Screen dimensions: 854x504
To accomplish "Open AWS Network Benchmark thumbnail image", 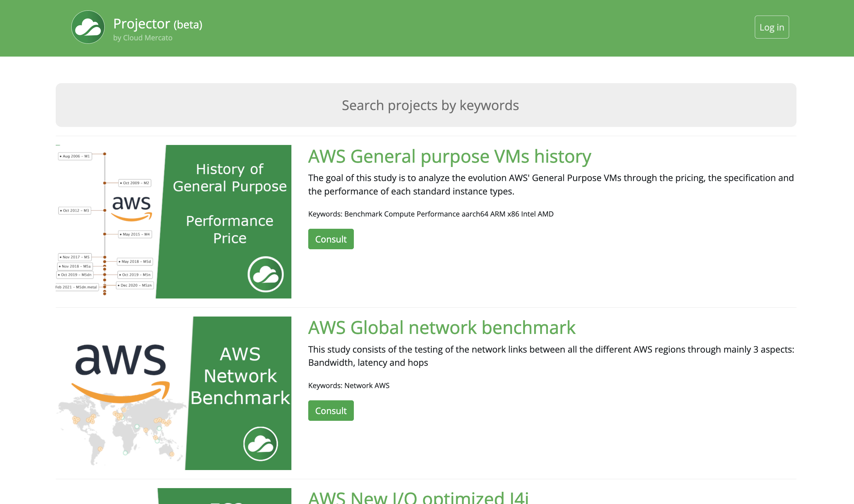I will [173, 393].
